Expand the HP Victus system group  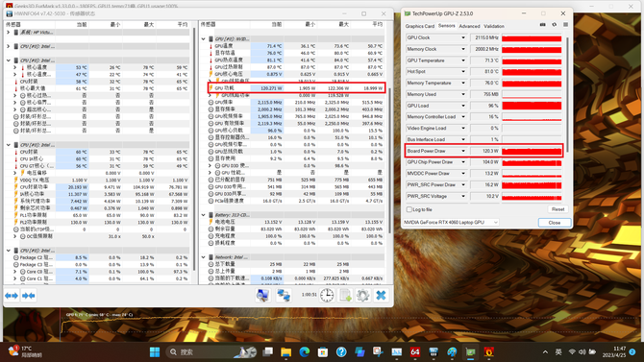pyautogui.click(x=9, y=32)
